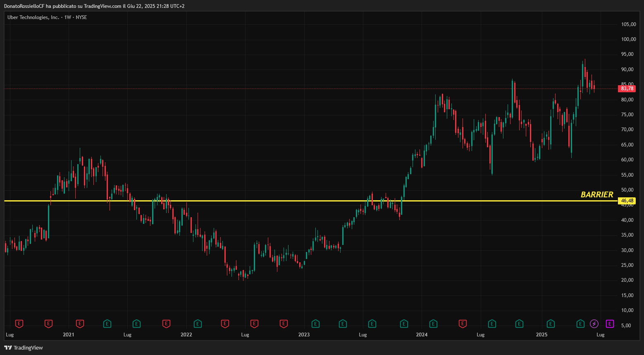Click the 10,00 price axis label

pos(627,310)
